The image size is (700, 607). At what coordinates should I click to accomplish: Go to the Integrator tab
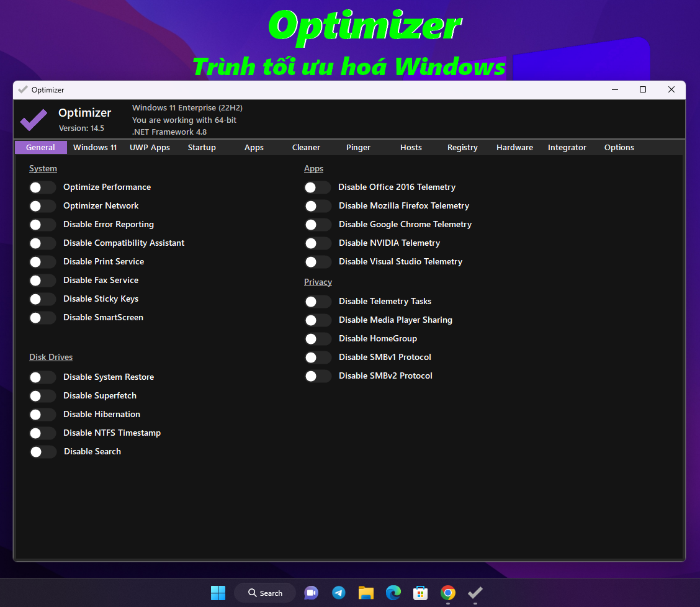coord(567,147)
